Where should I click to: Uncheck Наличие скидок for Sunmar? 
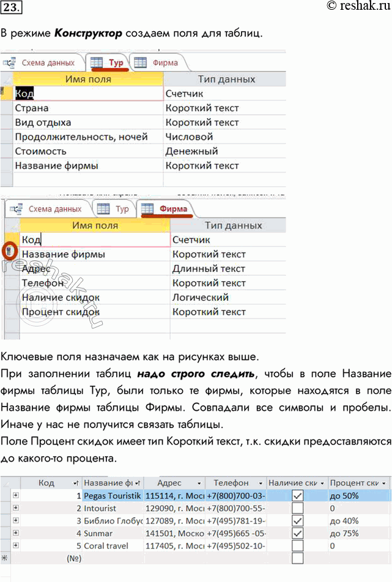pyautogui.click(x=298, y=533)
